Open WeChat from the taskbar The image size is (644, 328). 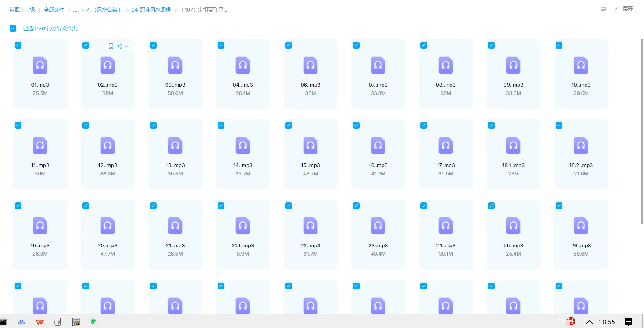(94, 322)
